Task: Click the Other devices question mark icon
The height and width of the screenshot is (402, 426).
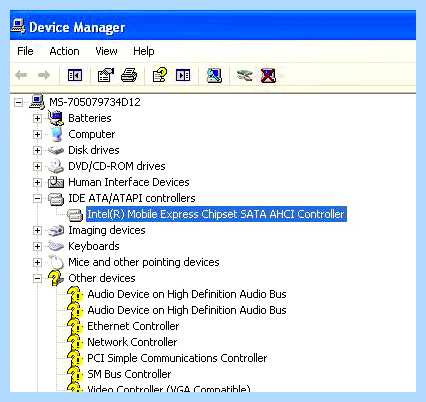Action: (x=56, y=278)
